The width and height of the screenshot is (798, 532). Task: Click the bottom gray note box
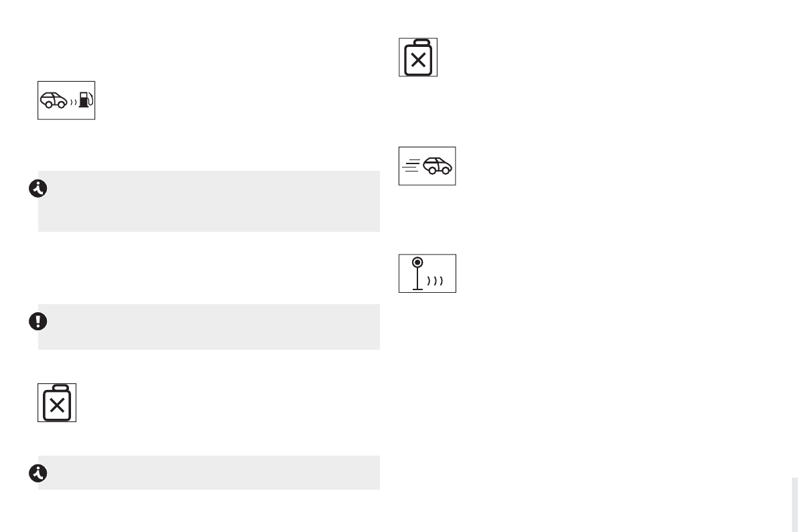click(208, 472)
